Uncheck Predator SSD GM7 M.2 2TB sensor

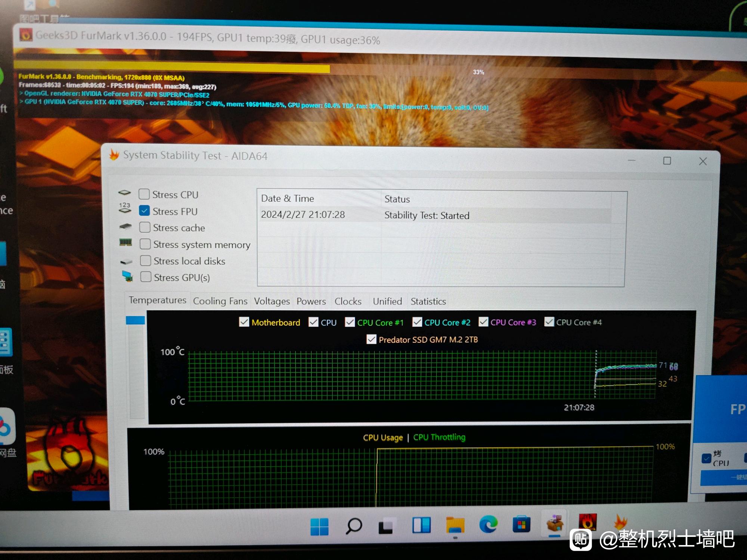tap(371, 339)
